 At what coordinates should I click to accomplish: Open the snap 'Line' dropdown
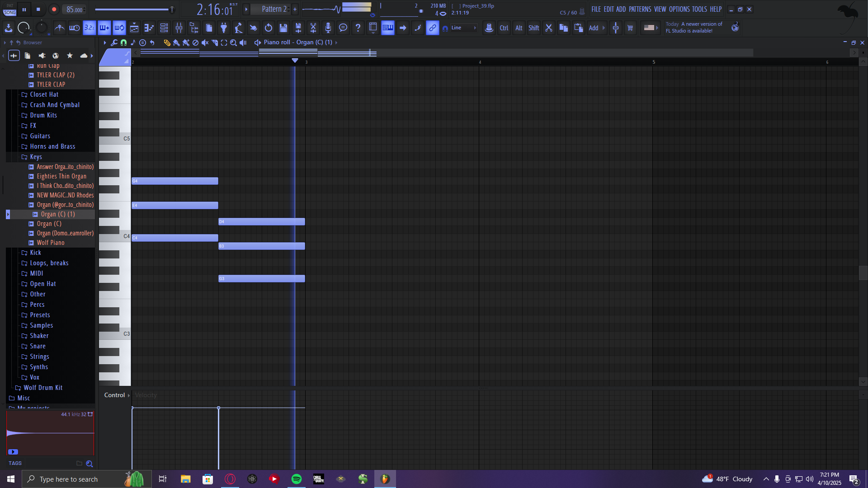pos(463,28)
